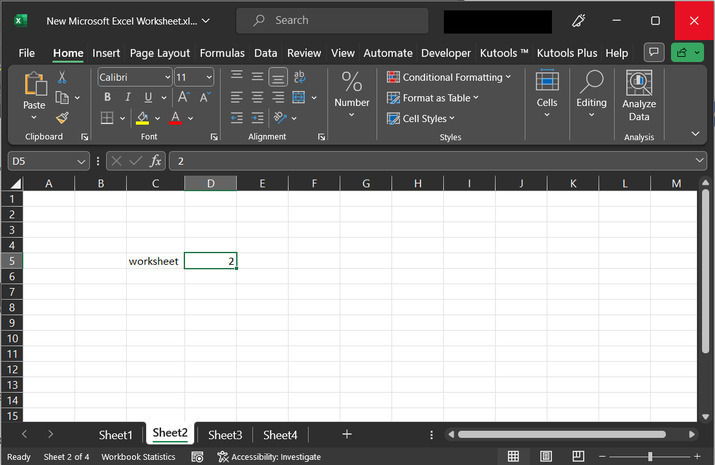The image size is (715, 465).
Task: Open the Calibri font name dropdown
Action: click(165, 77)
